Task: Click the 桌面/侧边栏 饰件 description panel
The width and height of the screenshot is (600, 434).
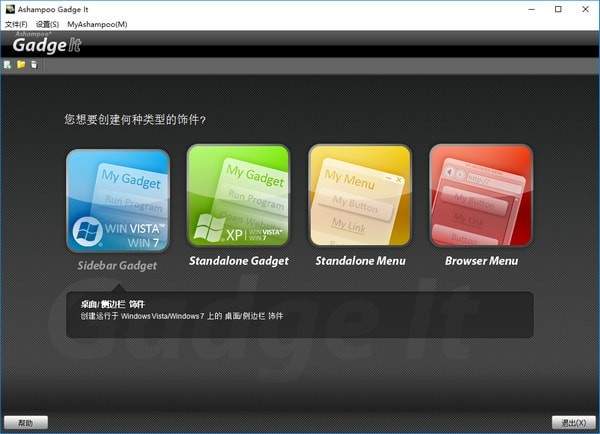Action: [300, 314]
